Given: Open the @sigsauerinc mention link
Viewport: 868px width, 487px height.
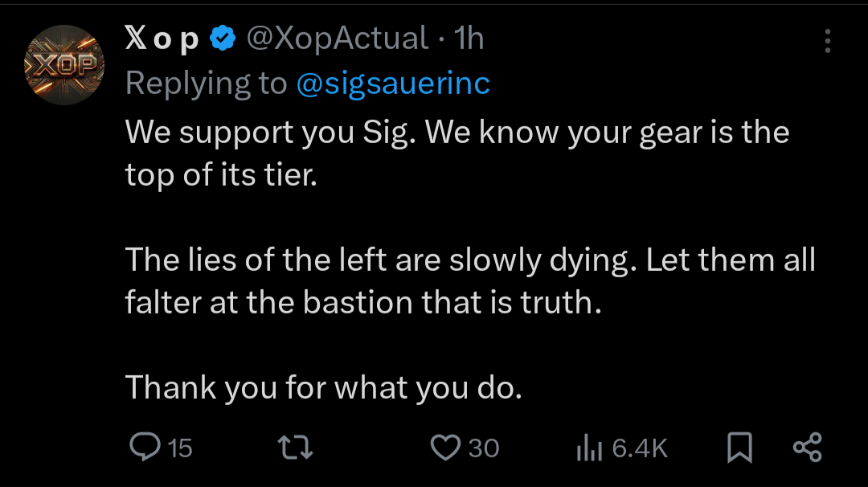Looking at the screenshot, I should 393,83.
